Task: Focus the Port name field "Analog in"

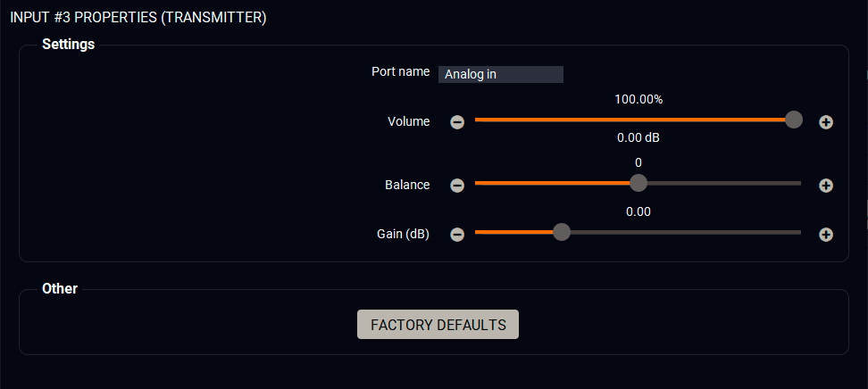Action: (501, 74)
